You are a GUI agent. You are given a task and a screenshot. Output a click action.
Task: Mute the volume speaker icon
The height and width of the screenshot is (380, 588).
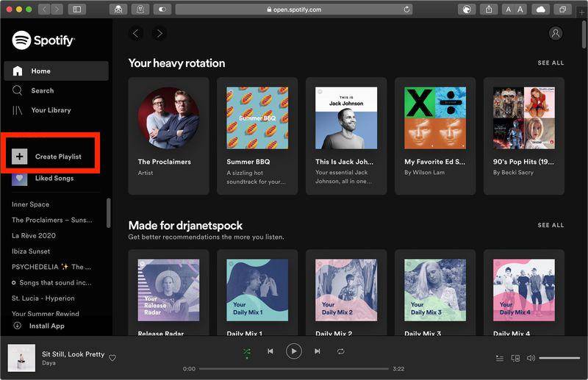531,358
